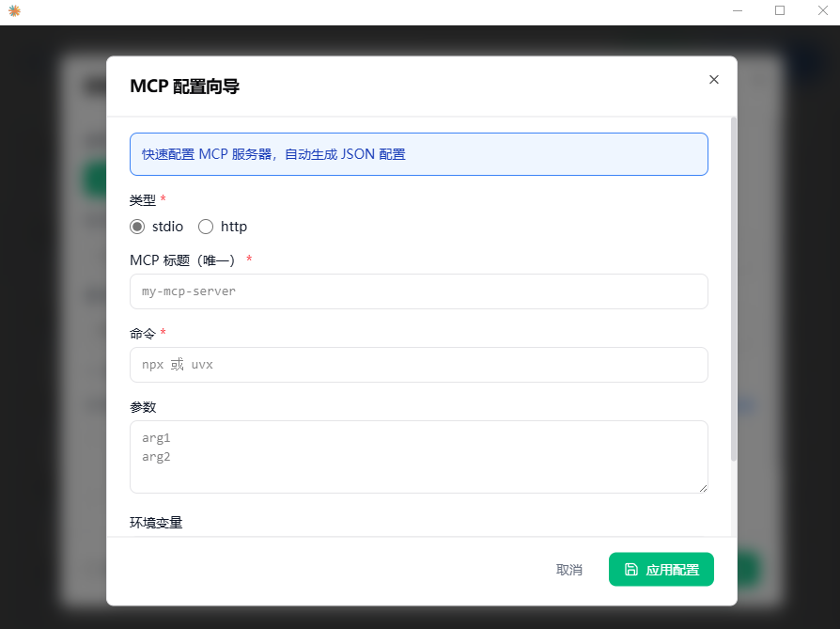Screen dimensions: 840x629
Task: Click the 命令 input with npx placeholder
Action: click(418, 365)
